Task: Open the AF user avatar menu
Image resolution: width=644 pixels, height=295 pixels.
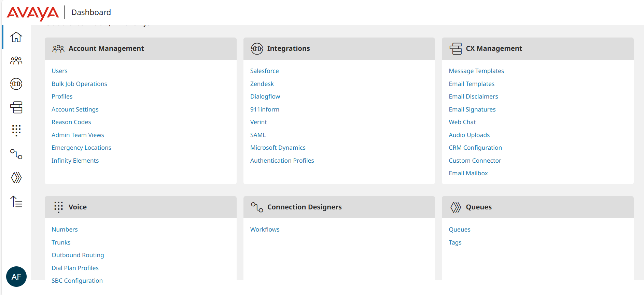Action: [16, 277]
